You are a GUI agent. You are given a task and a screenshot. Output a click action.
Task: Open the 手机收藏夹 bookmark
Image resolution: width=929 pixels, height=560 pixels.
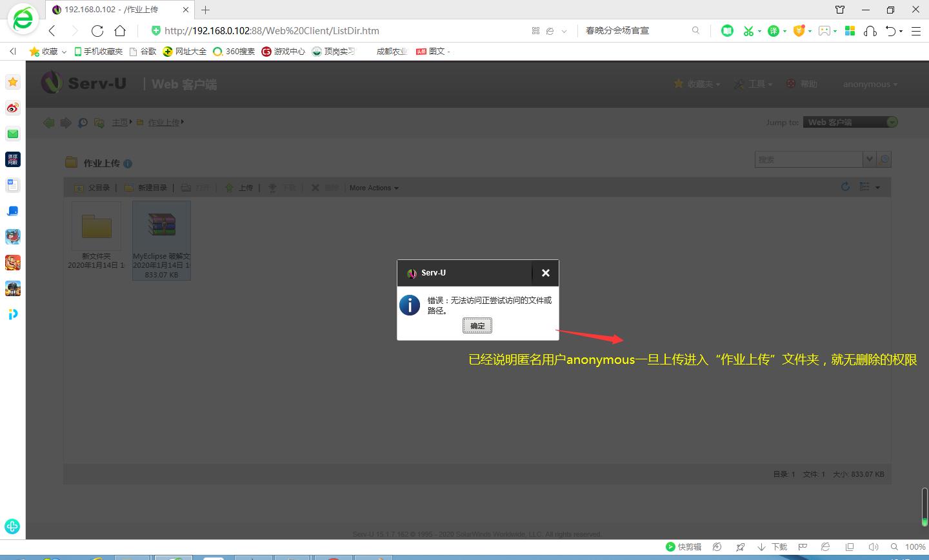tap(98, 51)
